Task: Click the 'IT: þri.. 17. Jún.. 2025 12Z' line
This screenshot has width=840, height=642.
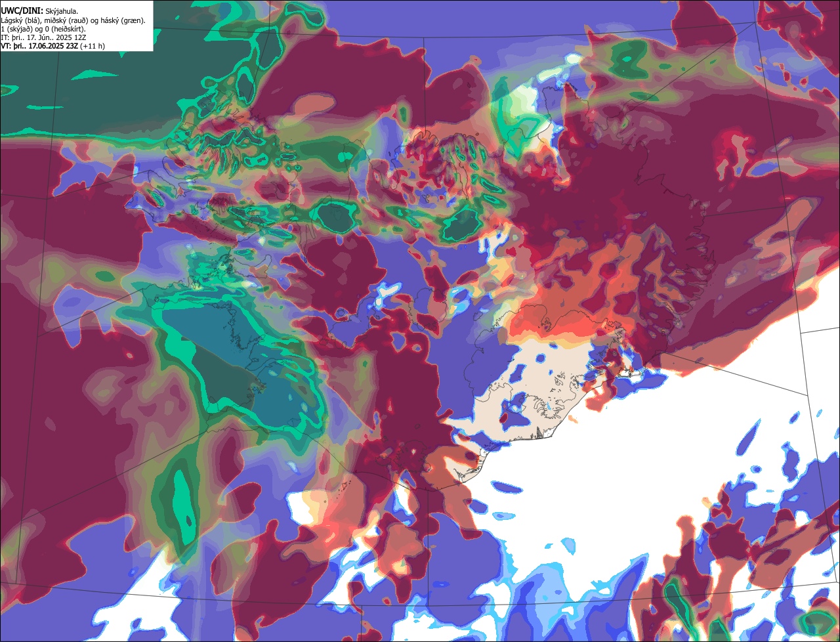Action: coord(43,37)
